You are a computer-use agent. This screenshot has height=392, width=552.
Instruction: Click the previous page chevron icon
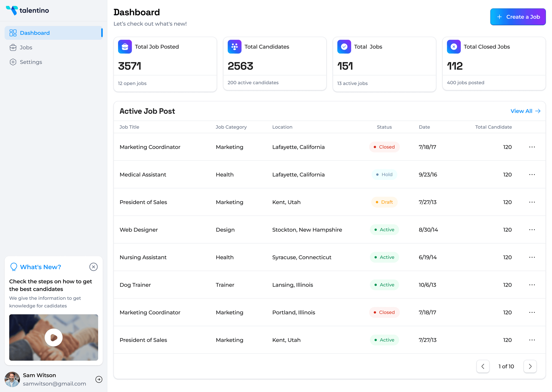(x=483, y=366)
